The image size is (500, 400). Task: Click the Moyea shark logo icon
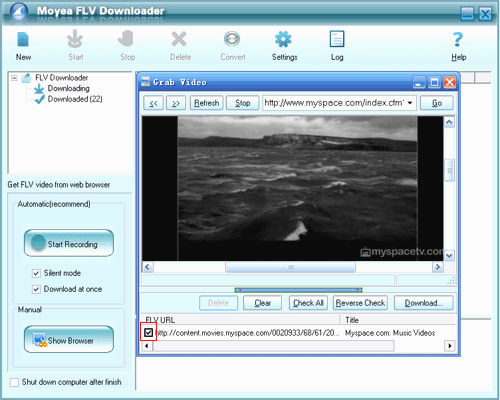[19, 12]
